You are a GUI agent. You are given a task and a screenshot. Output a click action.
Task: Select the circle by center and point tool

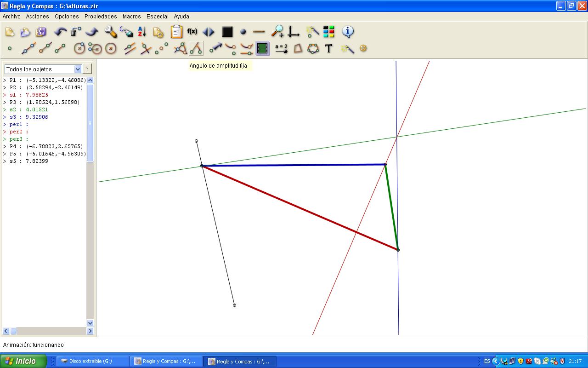coord(79,48)
